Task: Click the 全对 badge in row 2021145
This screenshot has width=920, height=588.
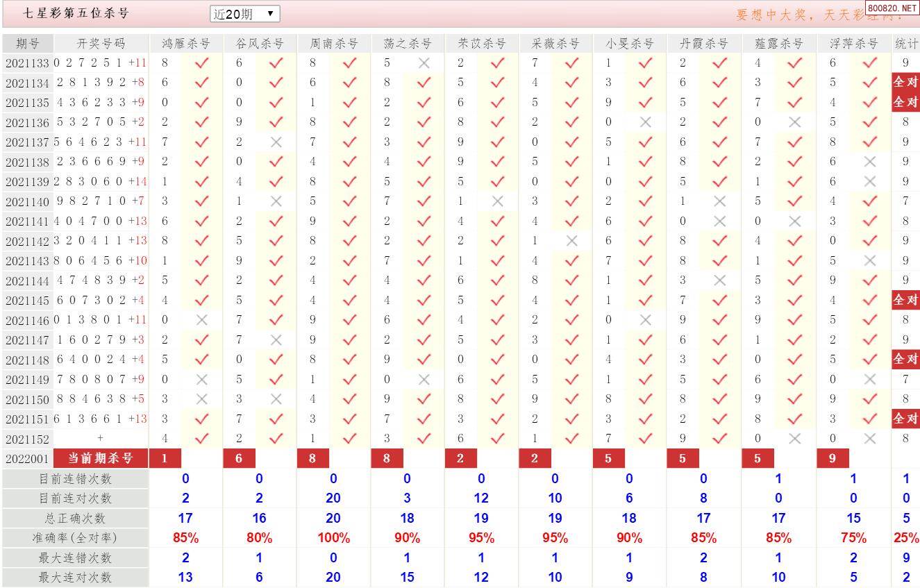Action: [x=905, y=300]
